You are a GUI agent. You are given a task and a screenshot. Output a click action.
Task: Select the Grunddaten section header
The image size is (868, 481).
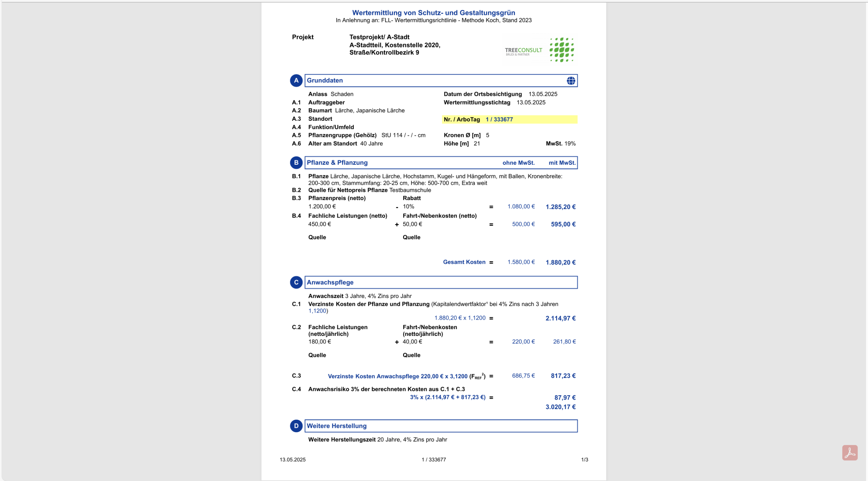coord(441,81)
